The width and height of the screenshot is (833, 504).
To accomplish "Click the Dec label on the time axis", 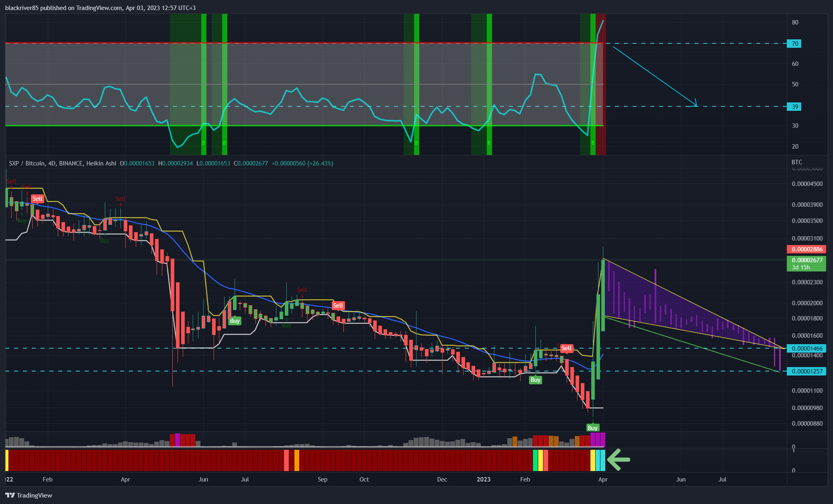I will click(x=442, y=480).
